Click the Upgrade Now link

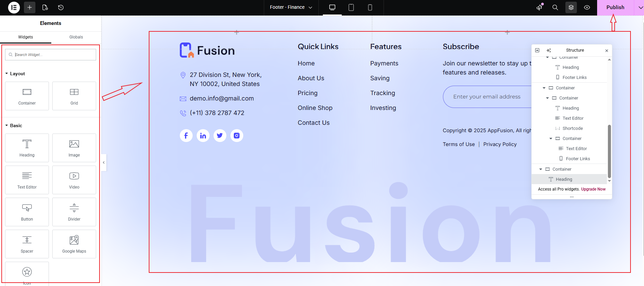(593, 189)
